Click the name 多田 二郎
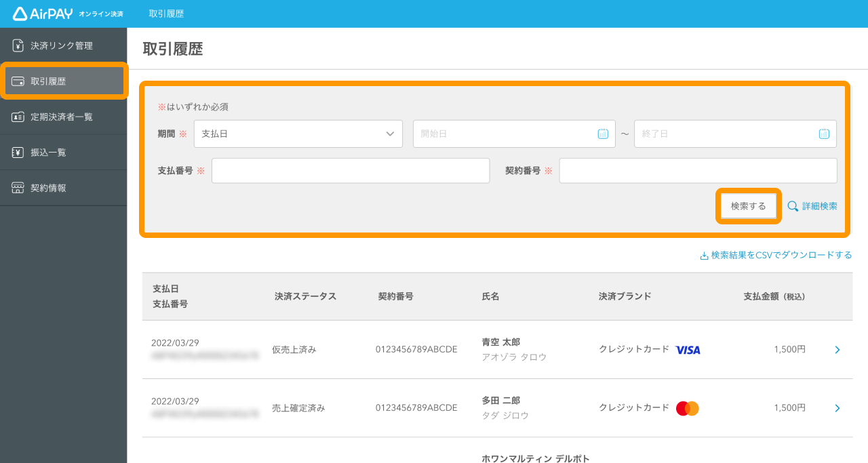 tap(500, 401)
